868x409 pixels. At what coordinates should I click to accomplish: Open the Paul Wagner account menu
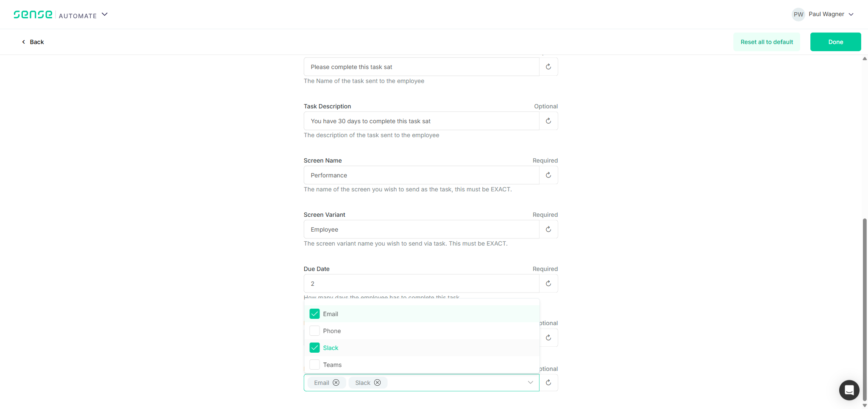[x=823, y=14]
